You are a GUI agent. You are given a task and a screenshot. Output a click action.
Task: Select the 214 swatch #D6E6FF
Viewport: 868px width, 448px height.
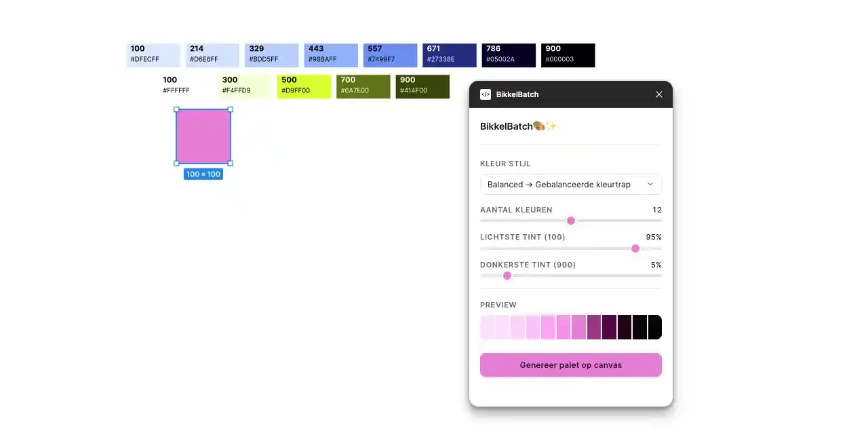pyautogui.click(x=212, y=55)
